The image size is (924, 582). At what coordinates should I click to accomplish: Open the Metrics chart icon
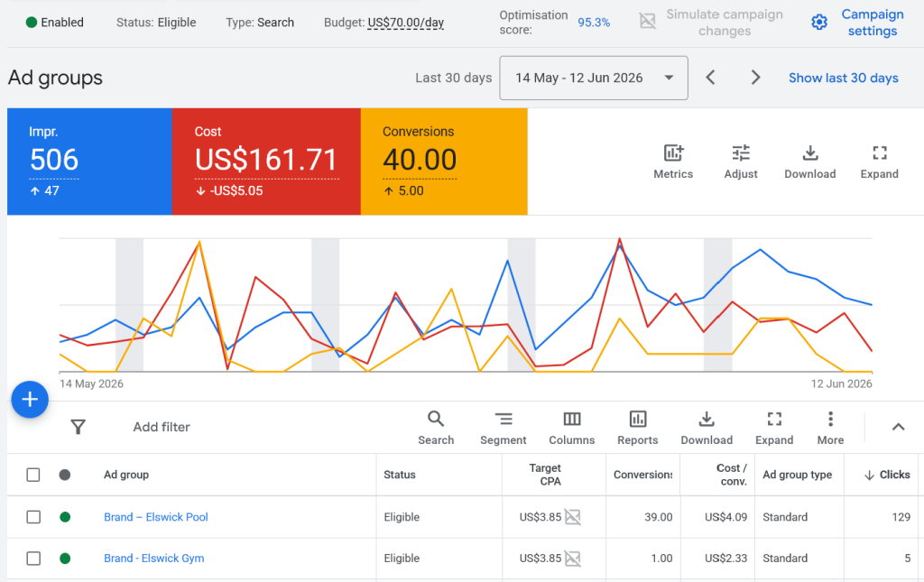coord(673,153)
